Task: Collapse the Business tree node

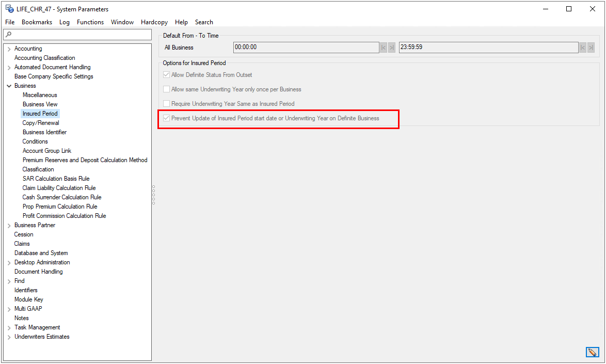Action: click(9, 86)
